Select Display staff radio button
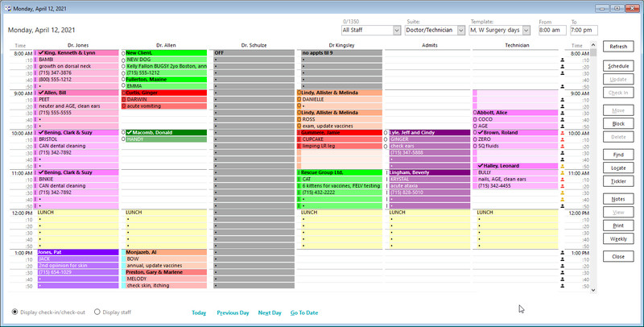644x327 pixels. pos(97,313)
